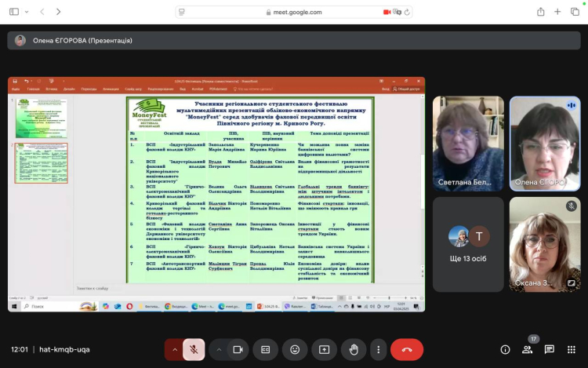Turn on closed captions

click(x=266, y=349)
